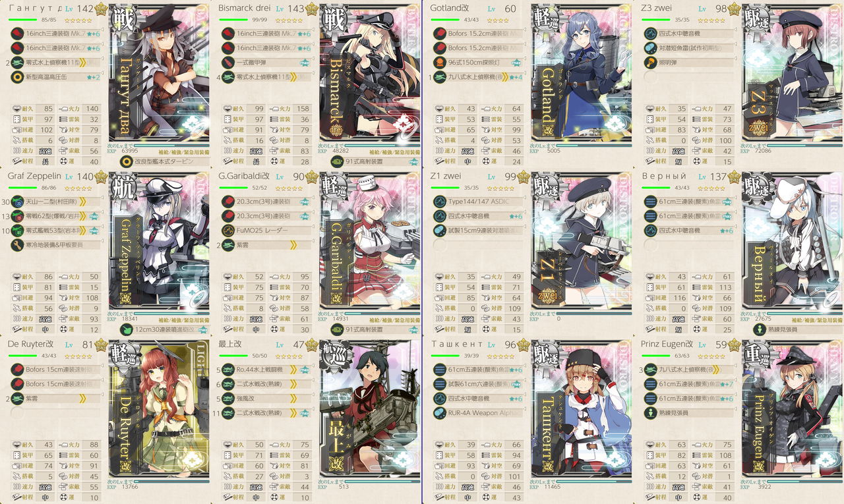Click the red main gun icon on Гангут's first slot
The width and height of the screenshot is (844, 504).
pos(17,33)
